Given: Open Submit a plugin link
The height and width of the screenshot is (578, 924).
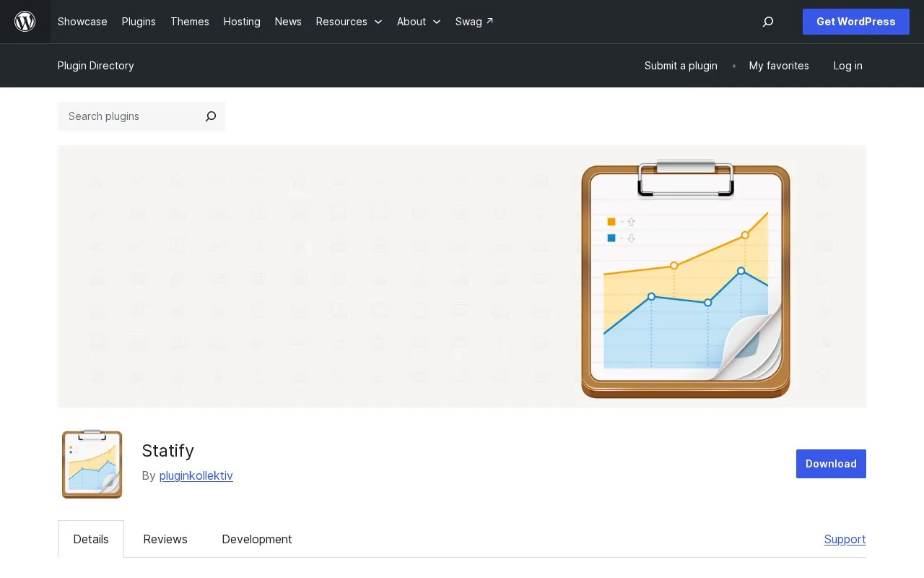Looking at the screenshot, I should click(681, 66).
